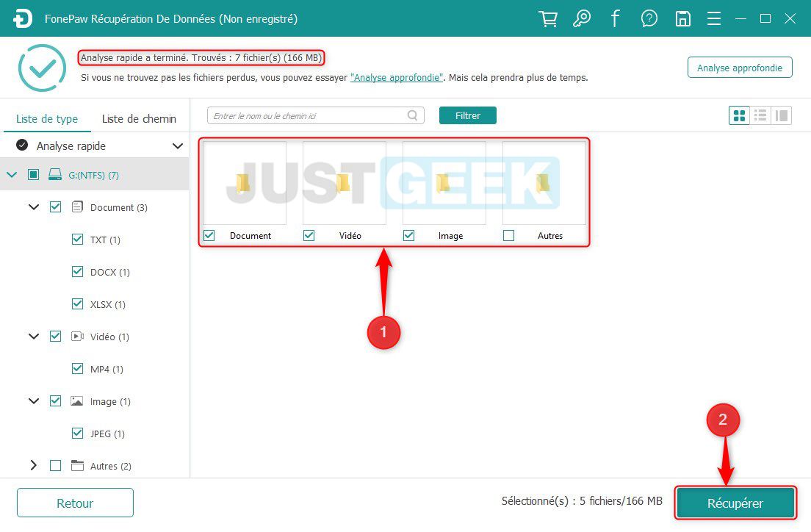This screenshot has width=811, height=532.
Task: Switch to Liste de chemin tab
Action: pyautogui.click(x=139, y=118)
